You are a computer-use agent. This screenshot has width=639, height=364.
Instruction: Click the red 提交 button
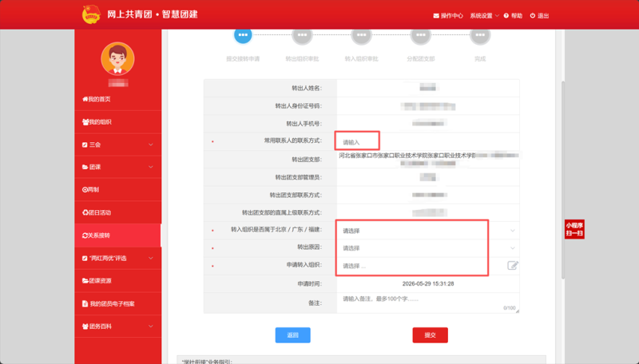point(430,335)
